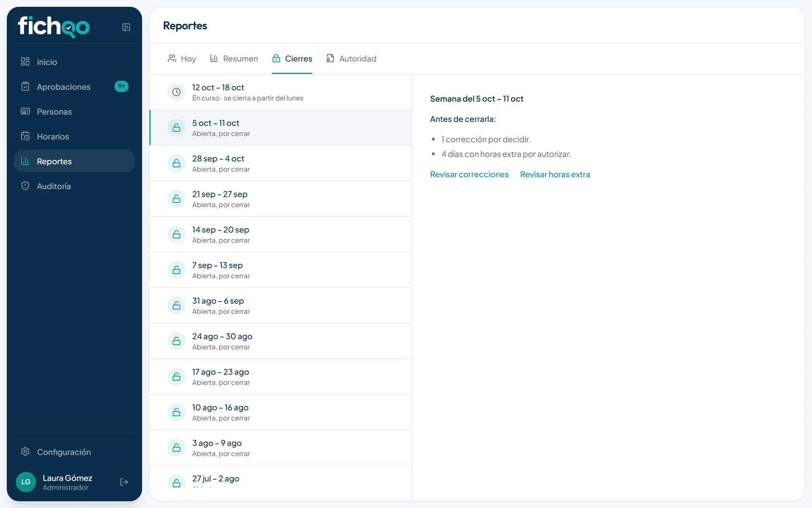Collapse the sidebar with the panel icon
Image resolution: width=812 pixels, height=508 pixels.
[126, 27]
